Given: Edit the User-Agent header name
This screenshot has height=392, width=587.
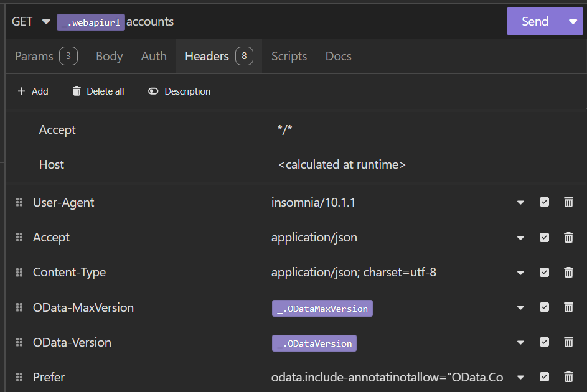Looking at the screenshot, I should point(63,202).
